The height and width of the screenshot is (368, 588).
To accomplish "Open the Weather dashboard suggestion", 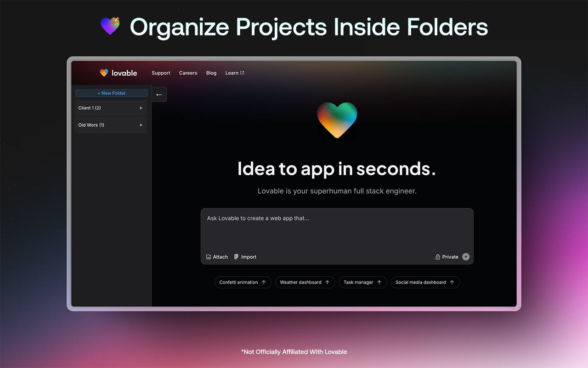I will (x=305, y=282).
